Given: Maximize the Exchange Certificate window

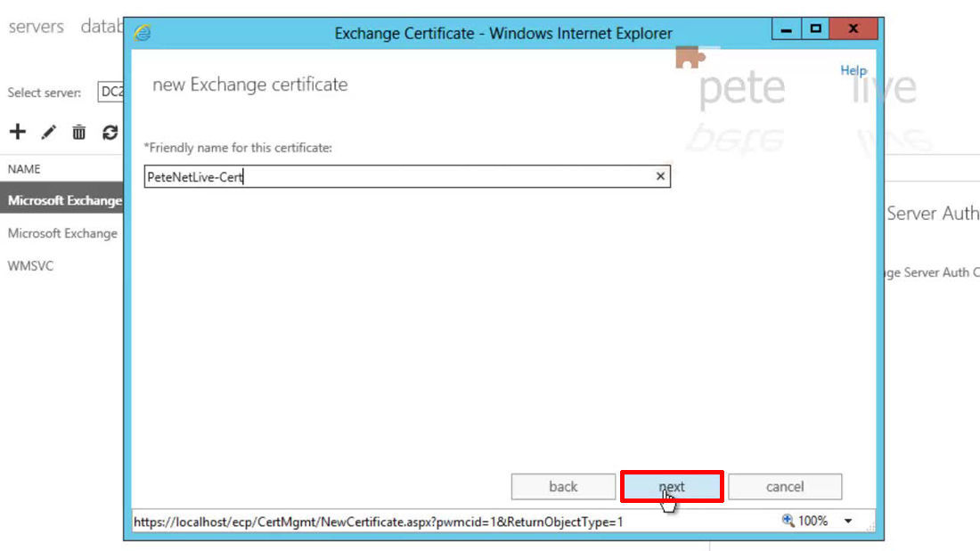Looking at the screenshot, I should click(x=815, y=28).
